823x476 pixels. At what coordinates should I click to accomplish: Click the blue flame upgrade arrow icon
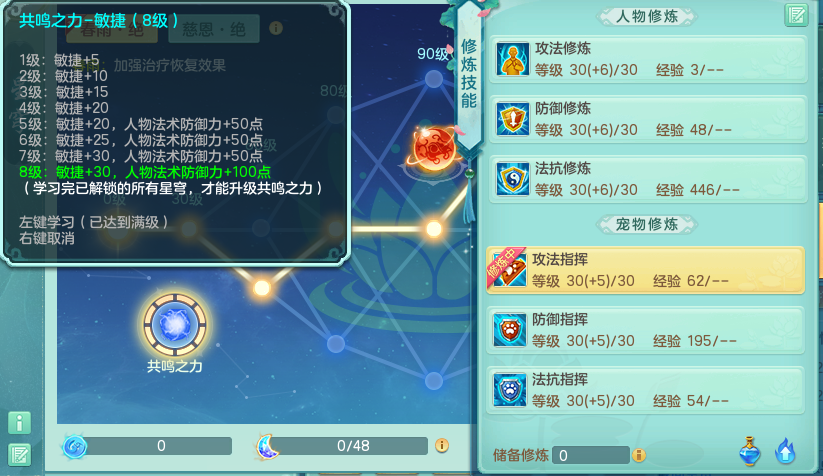[785, 451]
